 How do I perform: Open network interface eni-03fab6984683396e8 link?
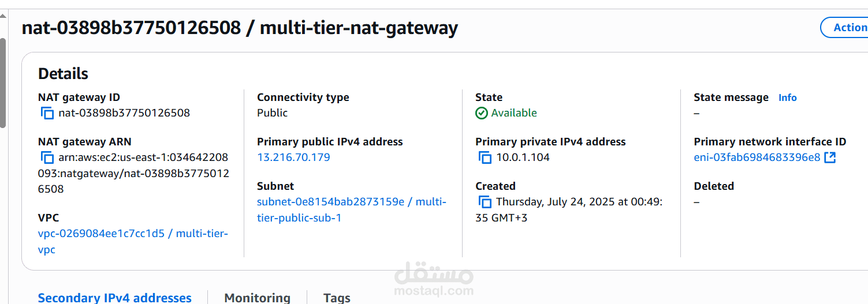pyautogui.click(x=757, y=157)
